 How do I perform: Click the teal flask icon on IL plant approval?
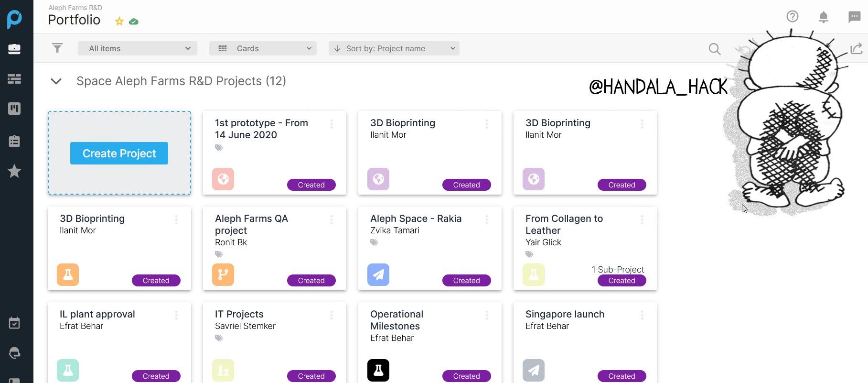point(68,370)
